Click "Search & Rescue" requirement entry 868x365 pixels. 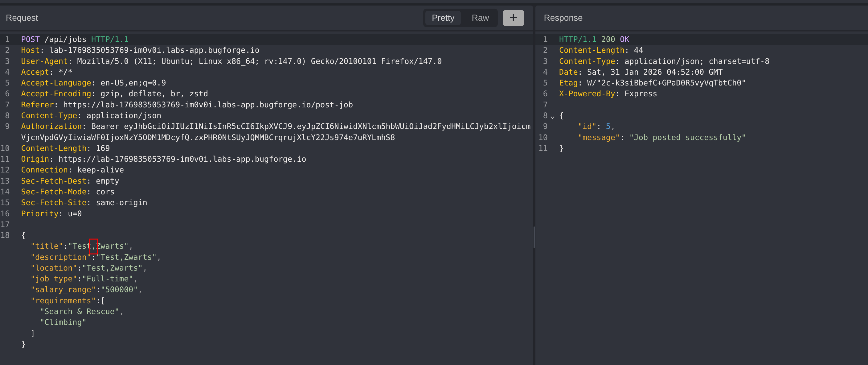tap(80, 312)
